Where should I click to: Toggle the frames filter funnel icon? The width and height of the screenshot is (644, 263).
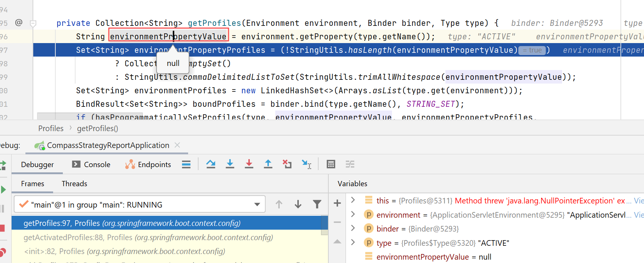pyautogui.click(x=317, y=204)
